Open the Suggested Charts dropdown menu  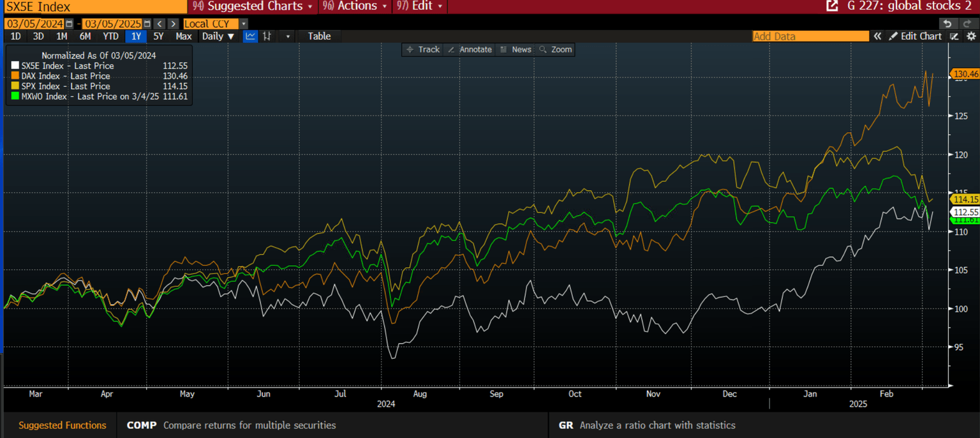pyautogui.click(x=253, y=6)
